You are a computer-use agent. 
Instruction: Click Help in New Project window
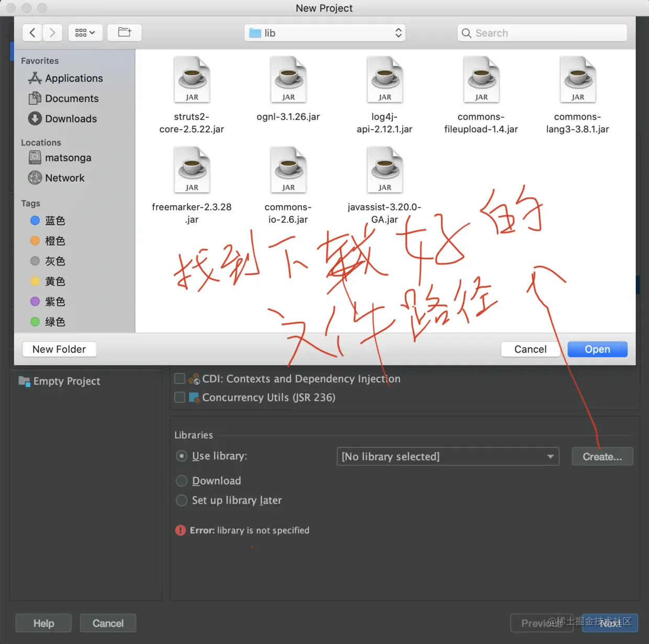[x=43, y=623]
